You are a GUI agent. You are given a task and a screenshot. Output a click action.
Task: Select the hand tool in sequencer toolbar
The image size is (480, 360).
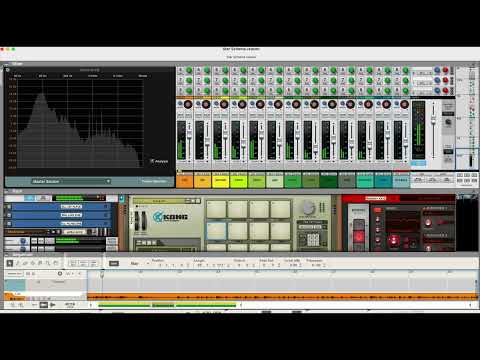56,263
